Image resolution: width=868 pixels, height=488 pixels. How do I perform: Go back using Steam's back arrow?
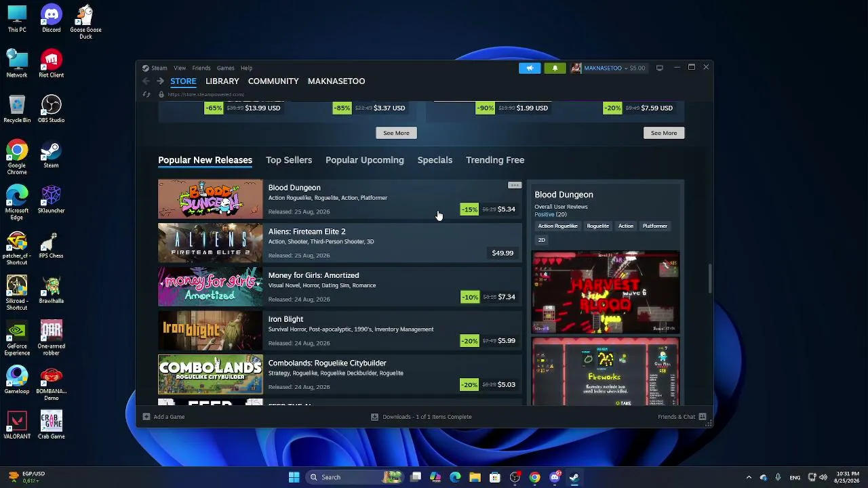click(x=146, y=81)
